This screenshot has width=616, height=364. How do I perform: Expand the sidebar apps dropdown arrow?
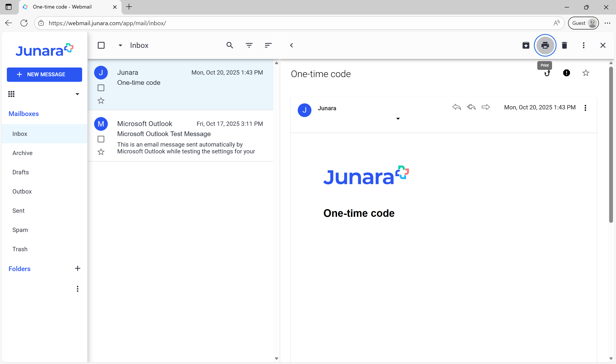pos(77,94)
